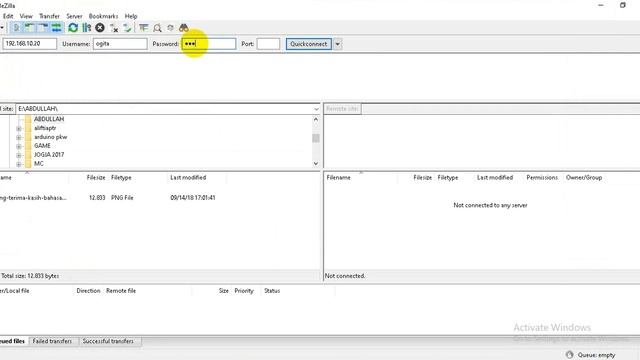Select the ABDULLAH folder in tree

click(x=49, y=119)
